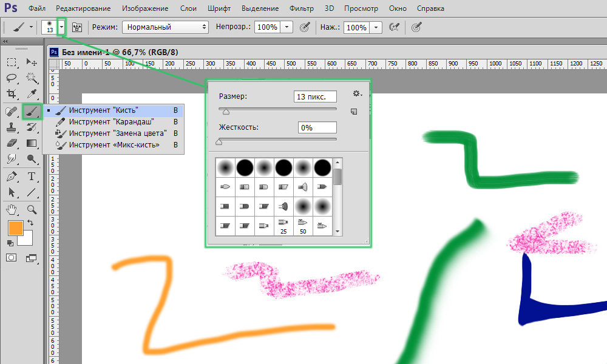Enable airbrush-style build-up
Image resolution: width=607 pixels, height=364 pixels.
pyautogui.click(x=394, y=27)
